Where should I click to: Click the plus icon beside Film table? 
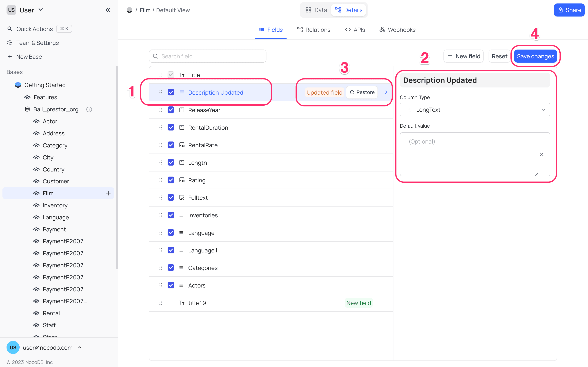[x=108, y=193]
